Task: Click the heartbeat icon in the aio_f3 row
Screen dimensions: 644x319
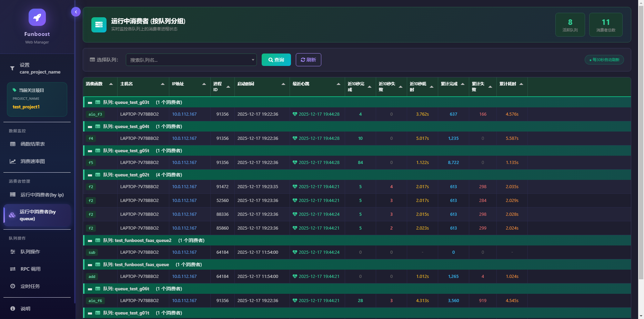Action: tap(295, 114)
